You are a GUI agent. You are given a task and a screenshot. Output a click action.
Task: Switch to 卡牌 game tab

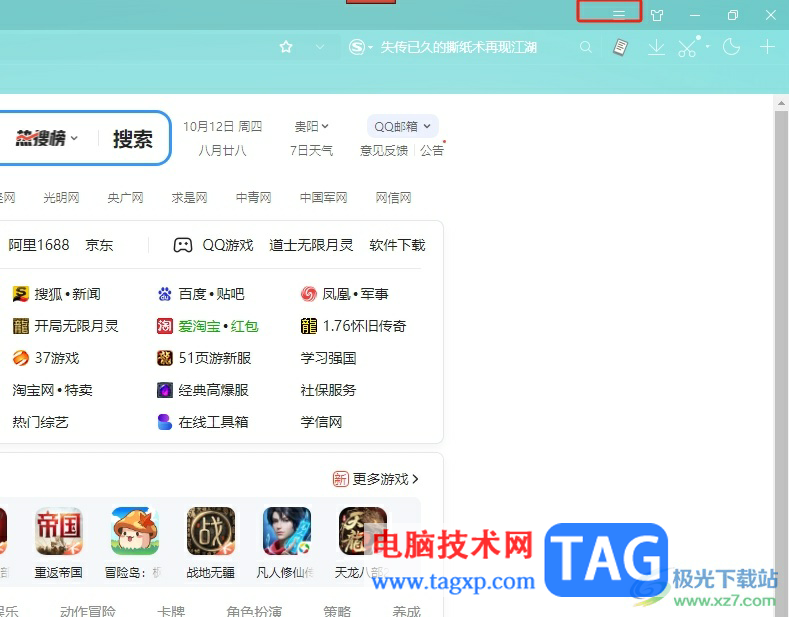171,611
